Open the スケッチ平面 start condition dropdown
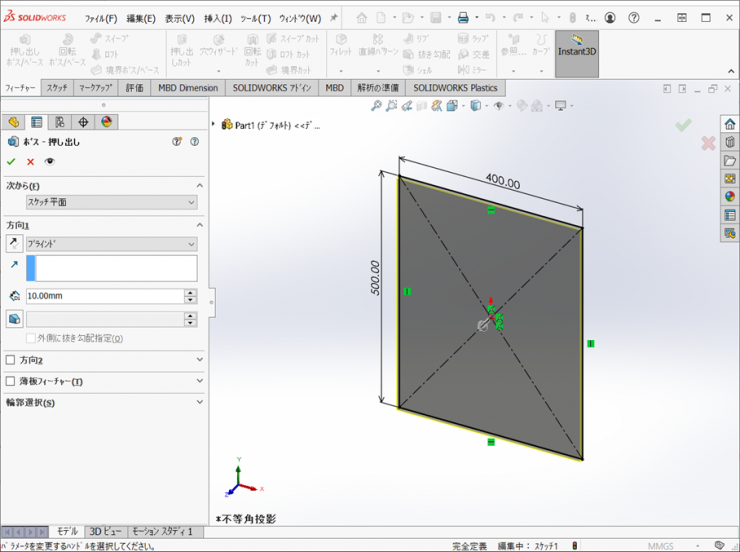740x552 pixels. coord(111,202)
